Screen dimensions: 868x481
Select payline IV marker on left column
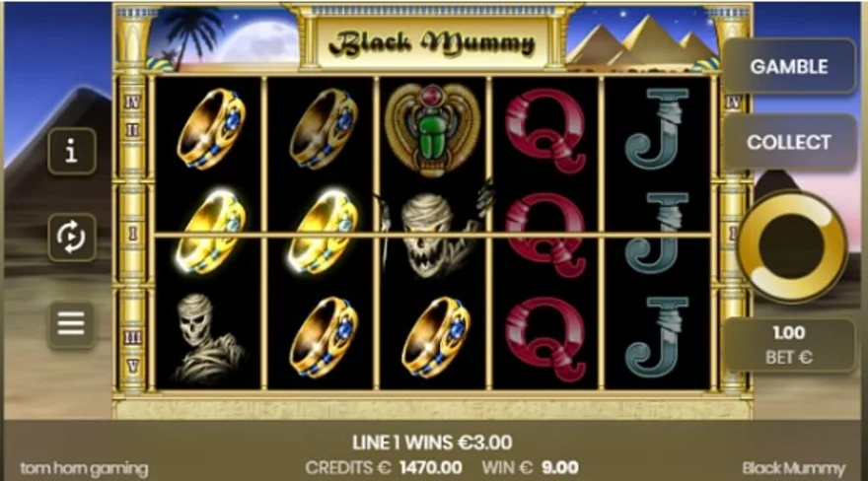point(133,102)
